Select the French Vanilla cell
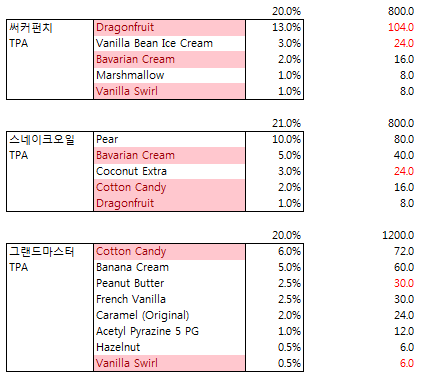 [169, 299]
